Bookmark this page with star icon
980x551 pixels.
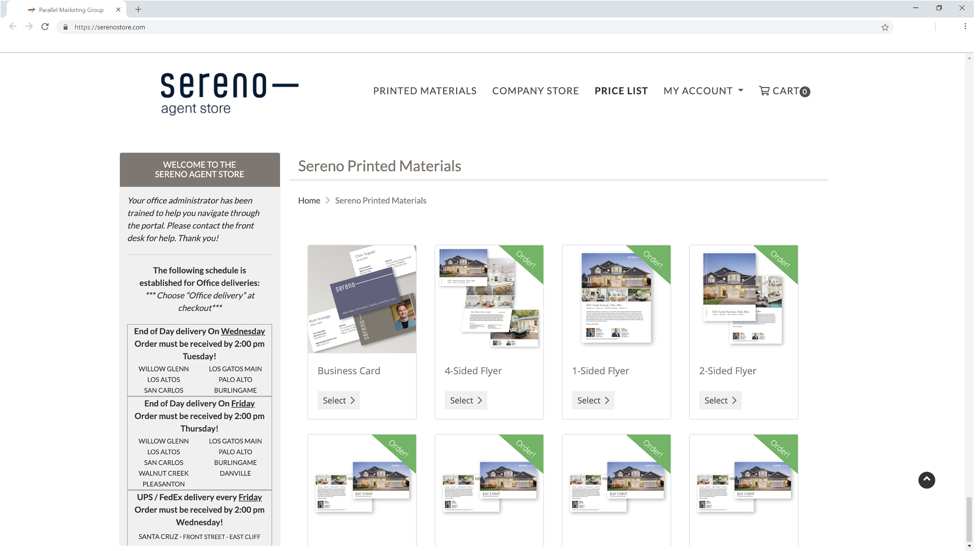coord(885,27)
